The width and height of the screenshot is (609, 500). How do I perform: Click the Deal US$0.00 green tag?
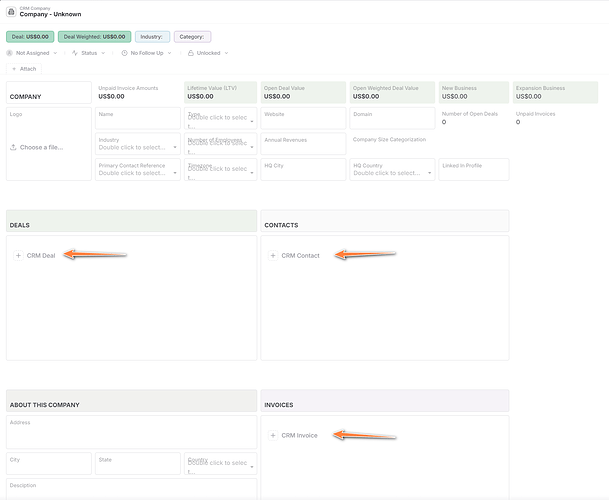click(x=30, y=36)
